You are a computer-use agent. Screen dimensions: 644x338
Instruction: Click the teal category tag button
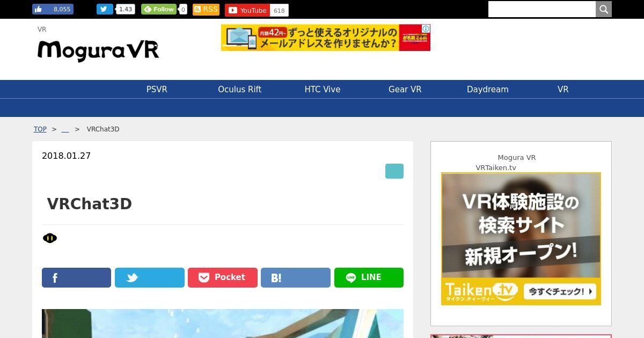click(x=394, y=171)
